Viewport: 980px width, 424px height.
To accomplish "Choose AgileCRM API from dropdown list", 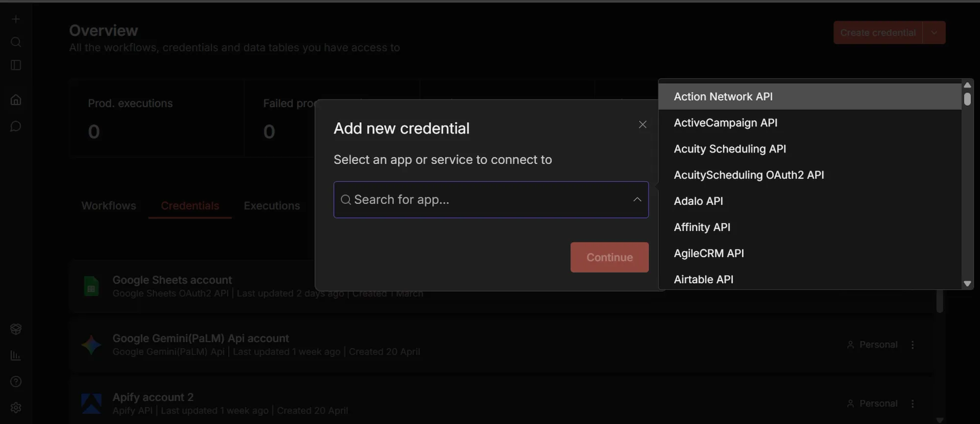I will [809, 253].
